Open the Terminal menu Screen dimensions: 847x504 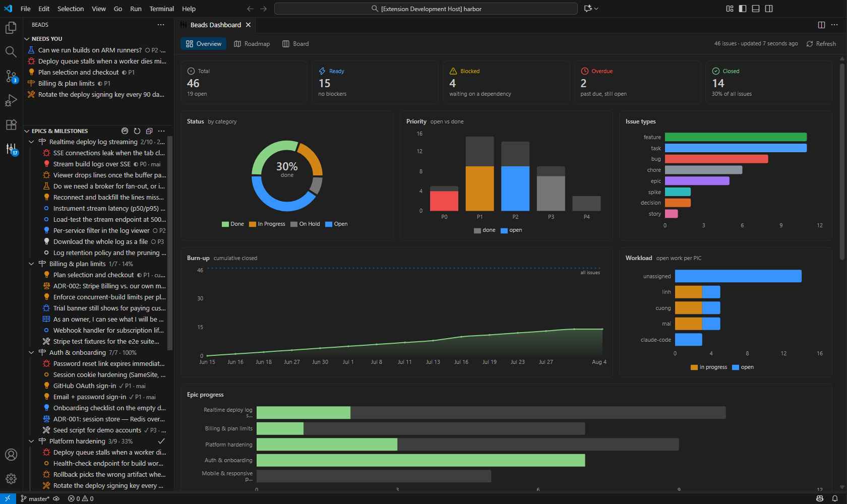[161, 9]
